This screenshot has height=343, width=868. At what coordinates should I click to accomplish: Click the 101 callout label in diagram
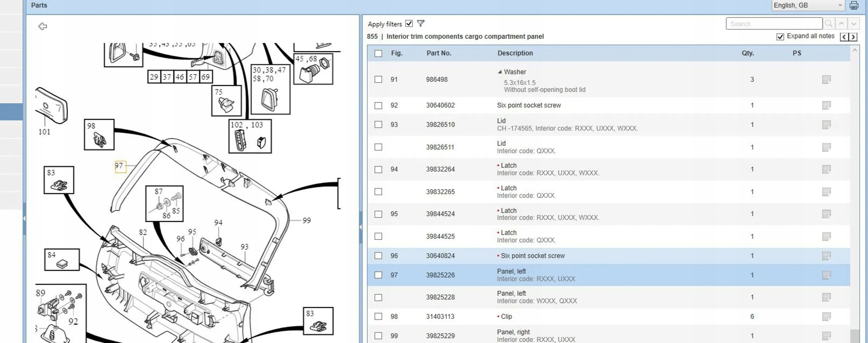point(44,132)
